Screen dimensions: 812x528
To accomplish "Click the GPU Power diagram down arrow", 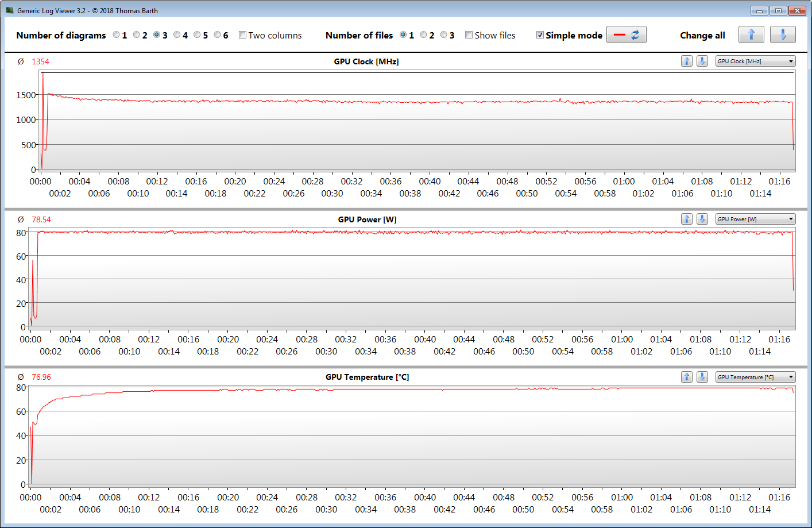I will [x=702, y=219].
